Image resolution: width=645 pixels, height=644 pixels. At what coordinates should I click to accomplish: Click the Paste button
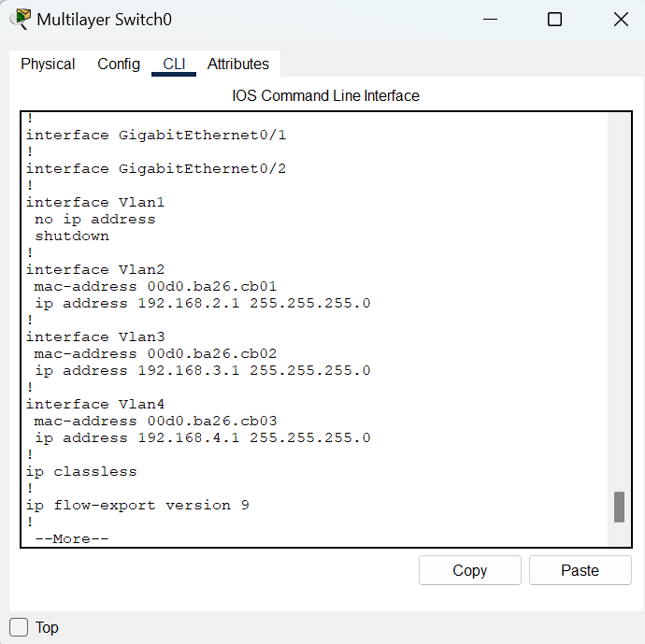point(580,570)
